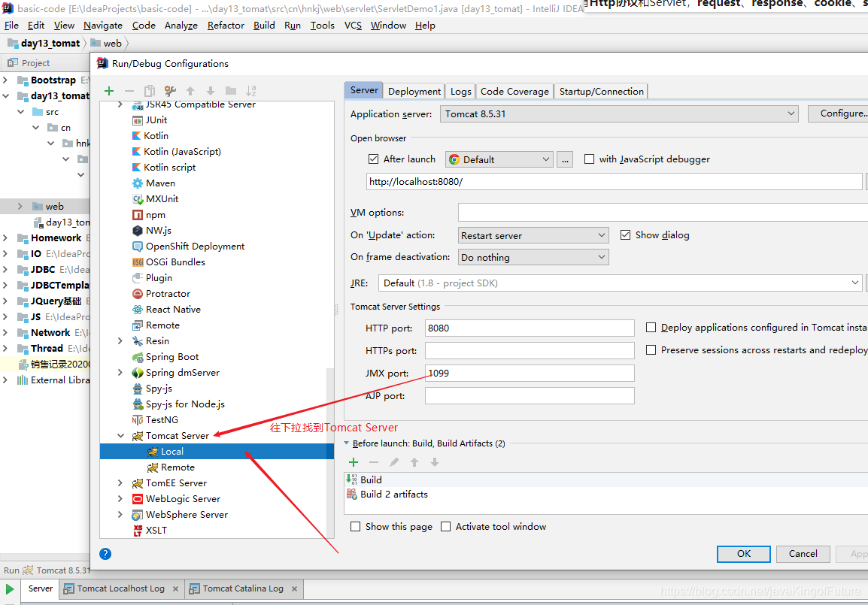Screen dimensions: 868x605
Task: Open On frame deactivation Do nothing dropdown
Action: click(x=533, y=257)
